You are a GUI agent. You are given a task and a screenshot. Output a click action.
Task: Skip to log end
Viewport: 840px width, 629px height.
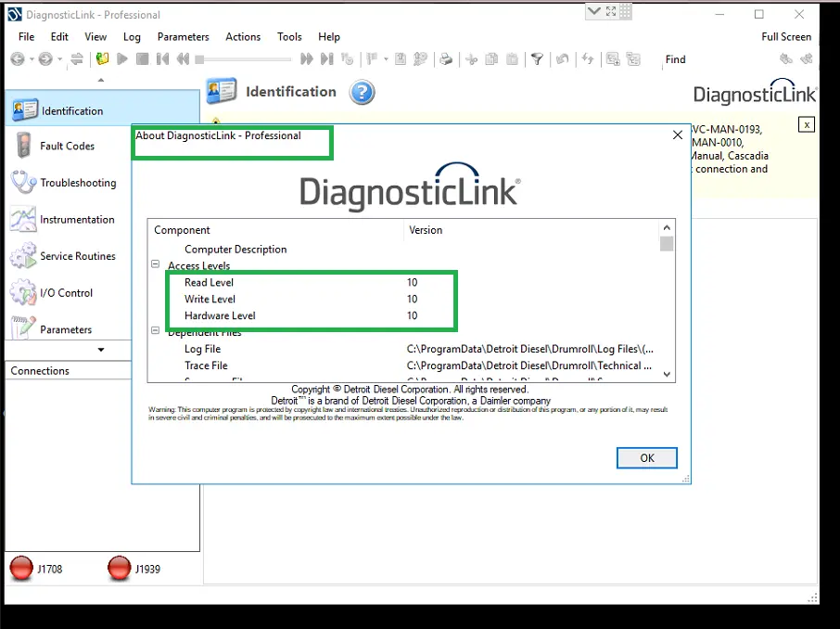(326, 59)
